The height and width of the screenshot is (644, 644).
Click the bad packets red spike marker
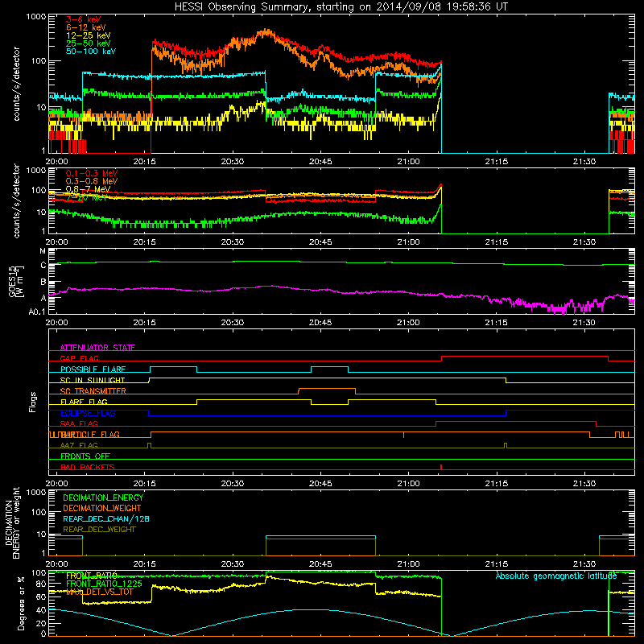click(441, 467)
